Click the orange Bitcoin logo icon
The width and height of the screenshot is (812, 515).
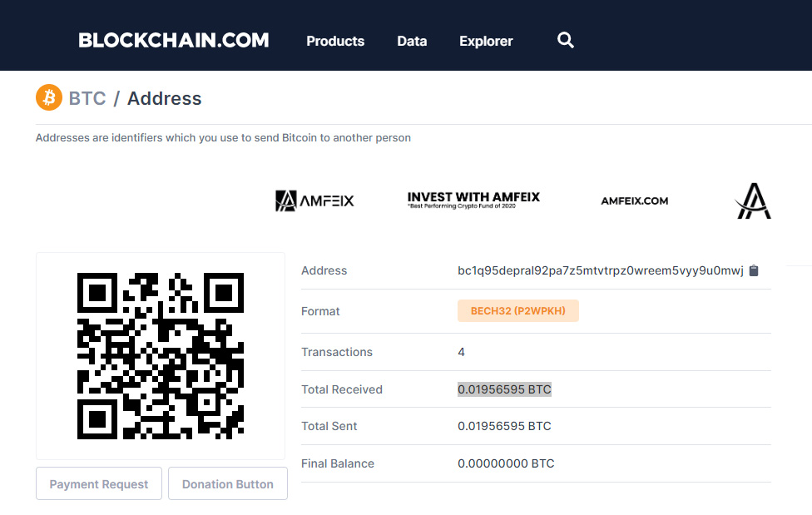click(x=49, y=97)
